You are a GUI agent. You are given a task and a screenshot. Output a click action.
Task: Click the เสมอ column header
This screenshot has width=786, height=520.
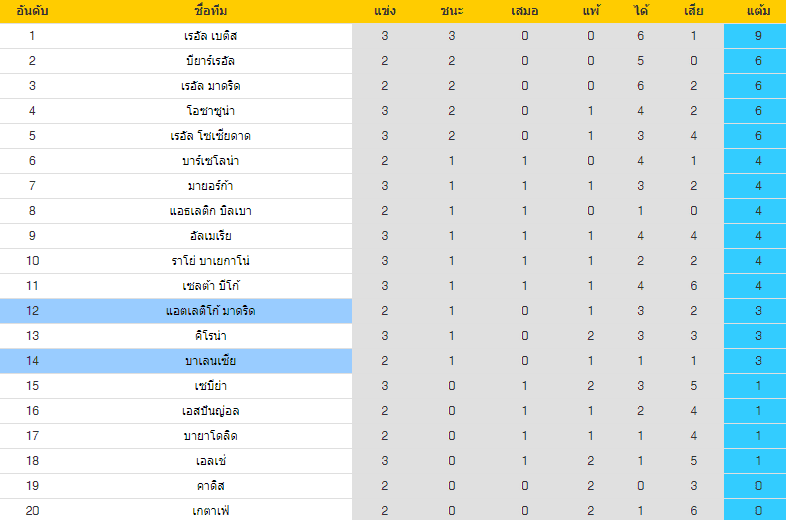[524, 11]
